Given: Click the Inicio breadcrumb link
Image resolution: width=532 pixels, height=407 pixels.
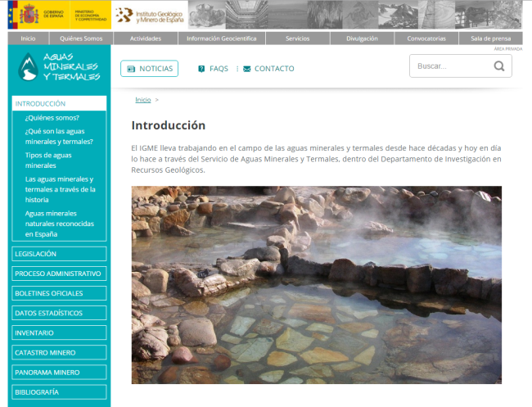Looking at the screenshot, I should (142, 100).
